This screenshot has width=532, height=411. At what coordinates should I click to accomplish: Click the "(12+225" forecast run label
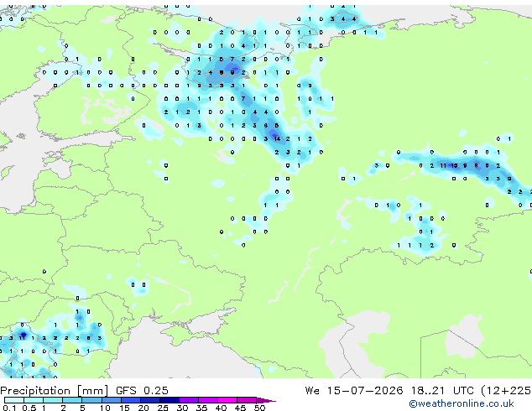(506, 391)
